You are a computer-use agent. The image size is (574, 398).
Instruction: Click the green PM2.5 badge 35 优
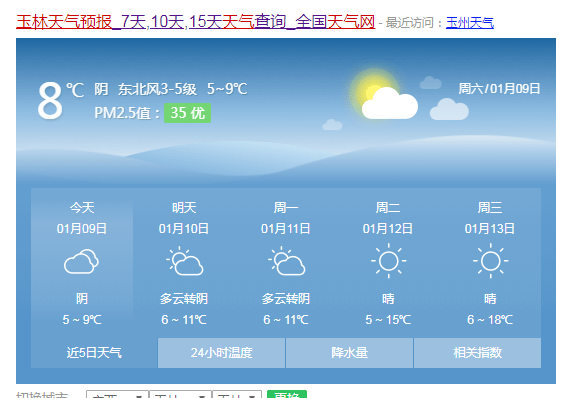tap(187, 113)
